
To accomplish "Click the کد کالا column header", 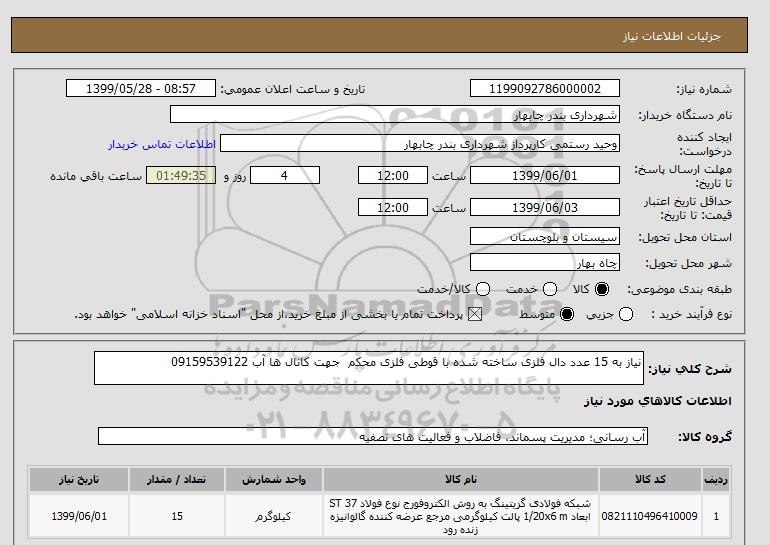I will click(650, 479).
